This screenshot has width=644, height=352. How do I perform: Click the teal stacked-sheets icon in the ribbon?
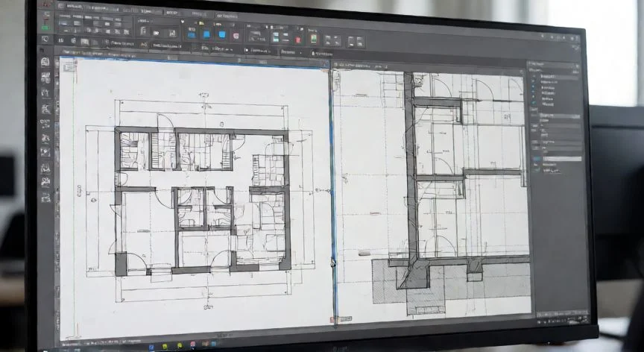(x=276, y=37)
